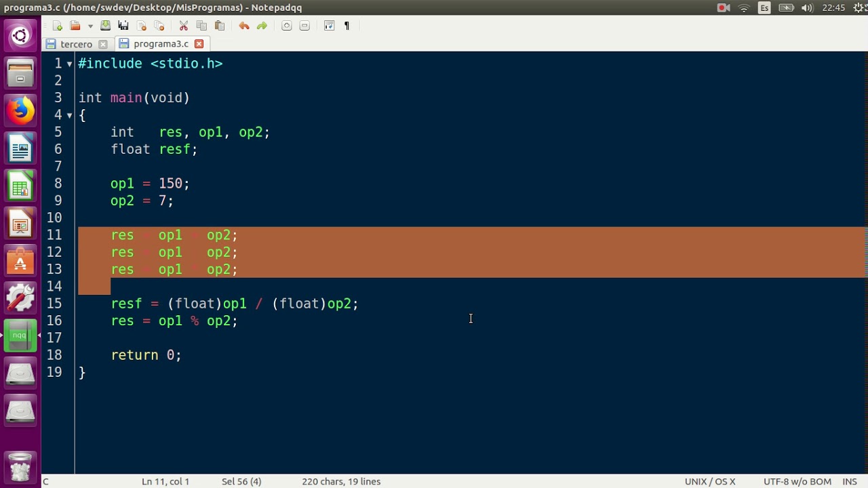Launch Firefox from the dock
Viewport: 868px width, 488px height.
(x=20, y=110)
